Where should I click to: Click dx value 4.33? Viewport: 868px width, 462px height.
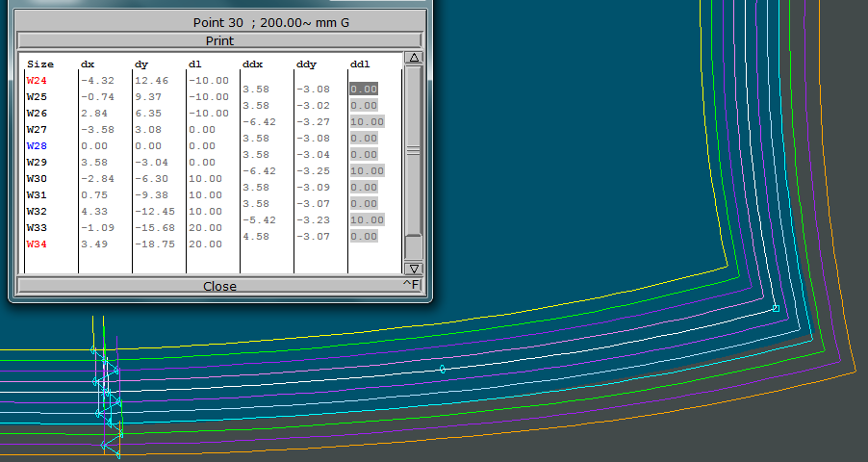[x=94, y=211]
